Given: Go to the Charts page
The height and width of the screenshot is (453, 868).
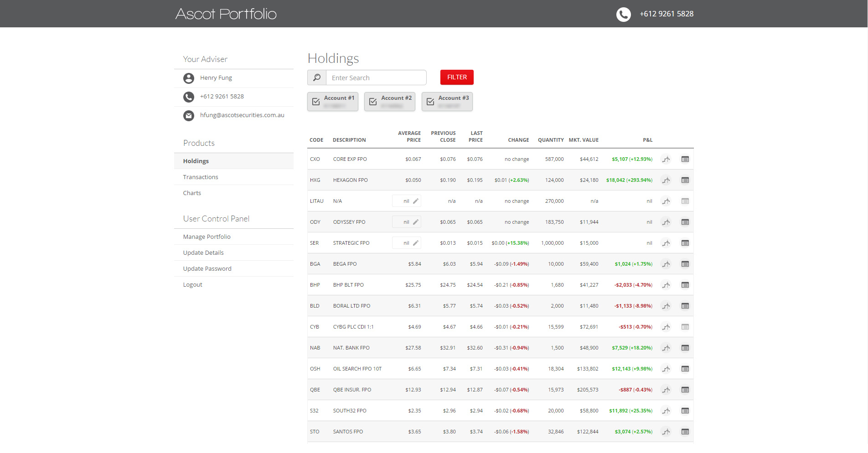Looking at the screenshot, I should [x=192, y=193].
